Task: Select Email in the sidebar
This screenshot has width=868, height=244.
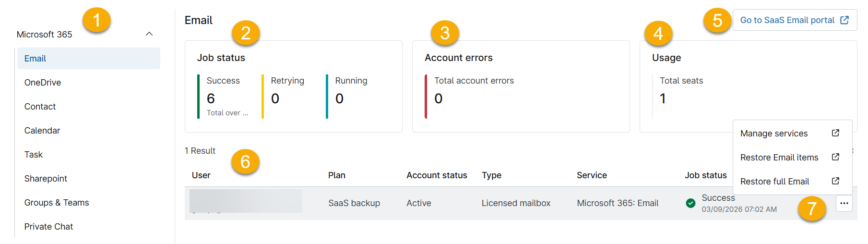Action: pyautogui.click(x=89, y=59)
